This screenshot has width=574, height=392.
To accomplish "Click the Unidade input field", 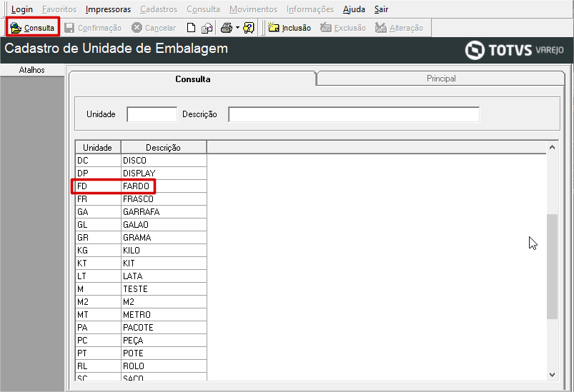I will click(152, 114).
